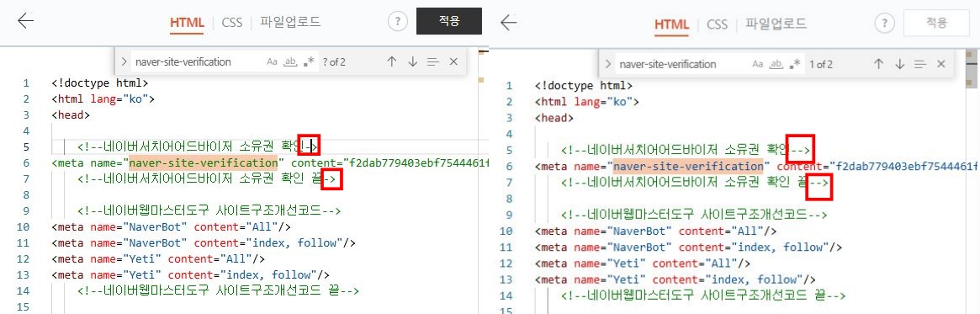The width and height of the screenshot is (980, 314).
Task: Toggle match case (Aa) in right find bar
Action: [x=757, y=64]
